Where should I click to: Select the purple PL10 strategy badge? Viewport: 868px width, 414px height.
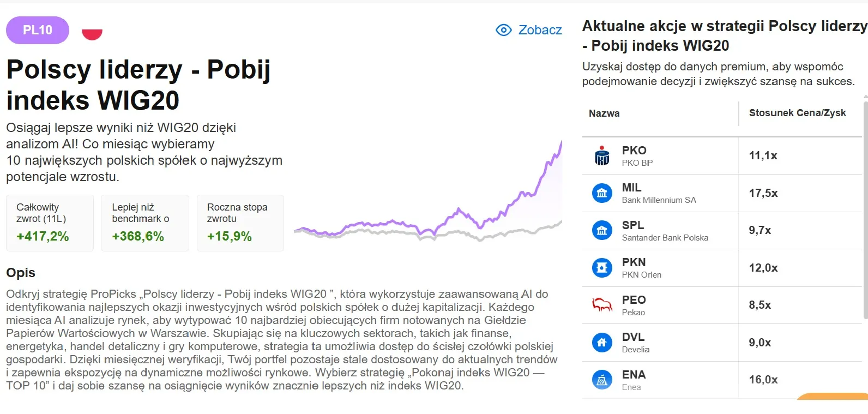(37, 30)
